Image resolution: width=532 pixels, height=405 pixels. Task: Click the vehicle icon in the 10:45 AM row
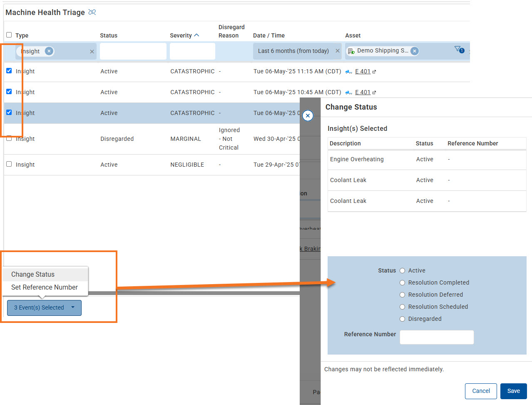click(349, 92)
